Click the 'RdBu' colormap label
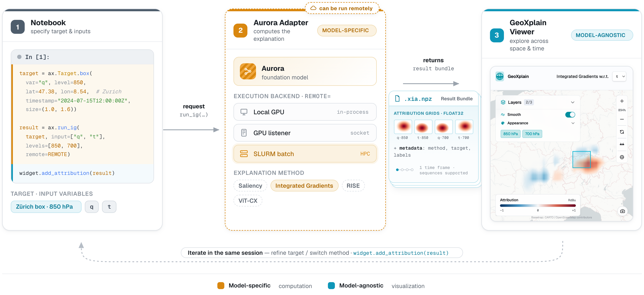 pos(572,200)
